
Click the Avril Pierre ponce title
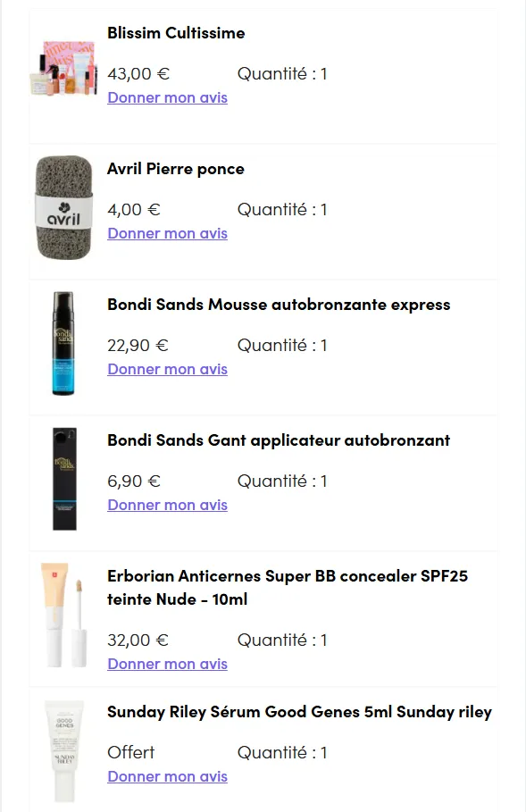[175, 169]
